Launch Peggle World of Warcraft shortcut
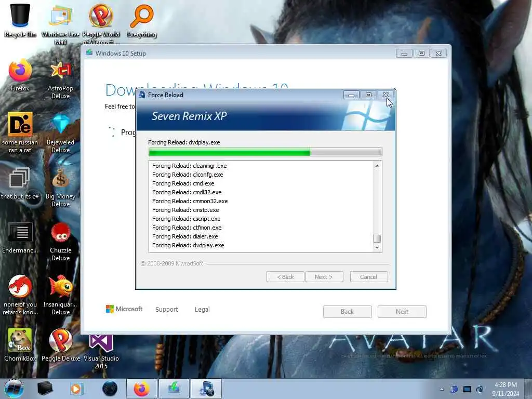 [x=101, y=23]
